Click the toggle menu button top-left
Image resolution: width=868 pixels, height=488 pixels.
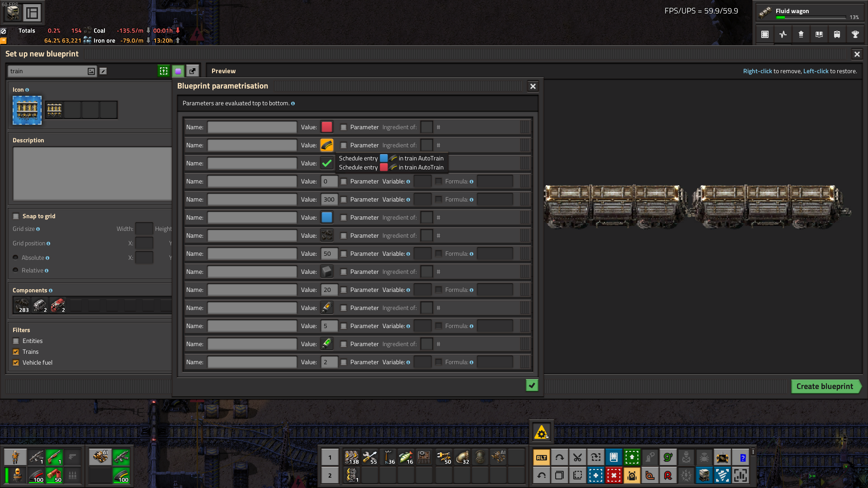(x=32, y=13)
